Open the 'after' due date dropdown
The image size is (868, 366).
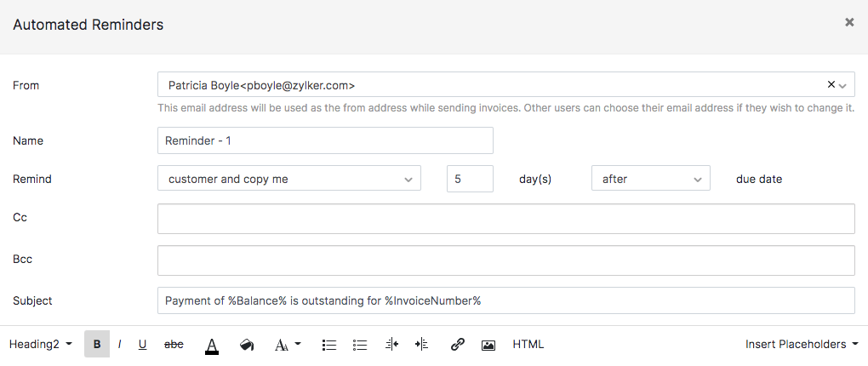coord(650,179)
